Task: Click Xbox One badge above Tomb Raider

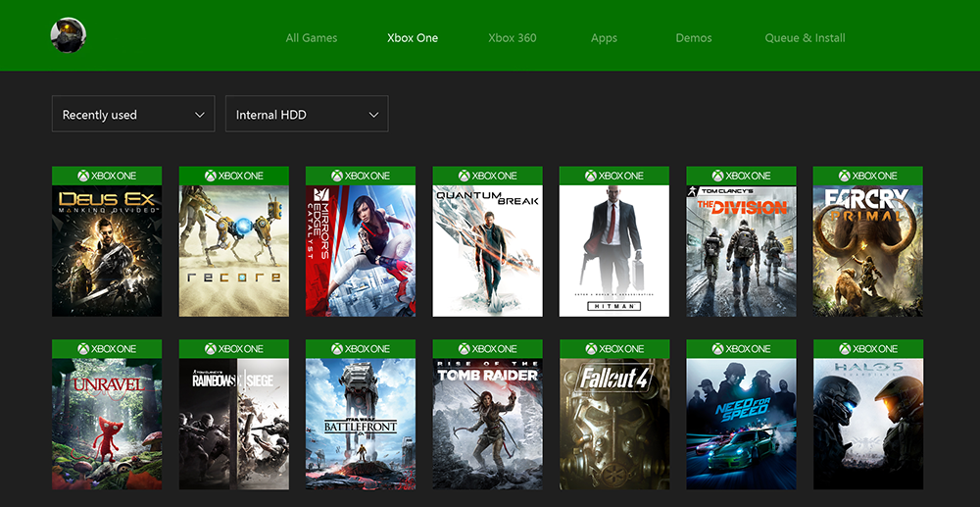Action: 487,349
